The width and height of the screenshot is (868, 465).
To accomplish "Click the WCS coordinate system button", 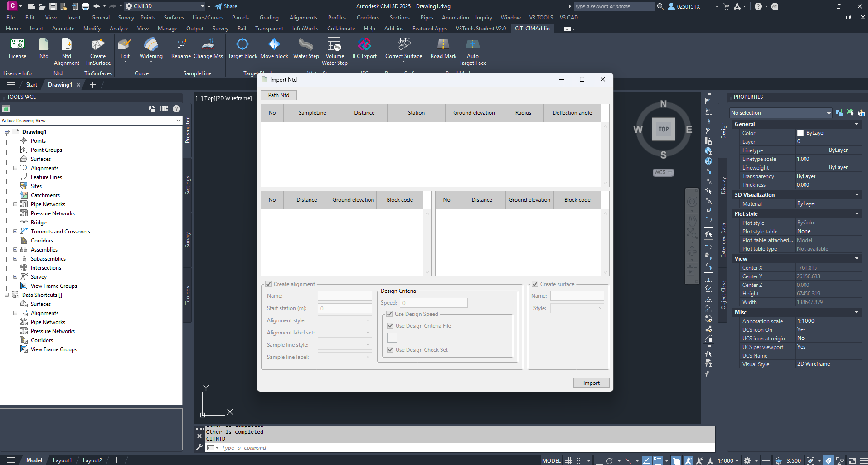I will (x=664, y=172).
